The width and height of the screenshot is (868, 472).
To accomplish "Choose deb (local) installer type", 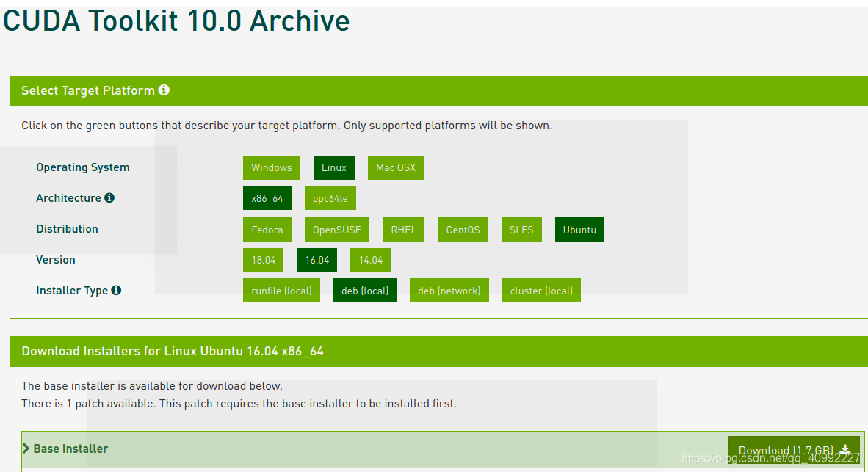I will click(x=365, y=291).
